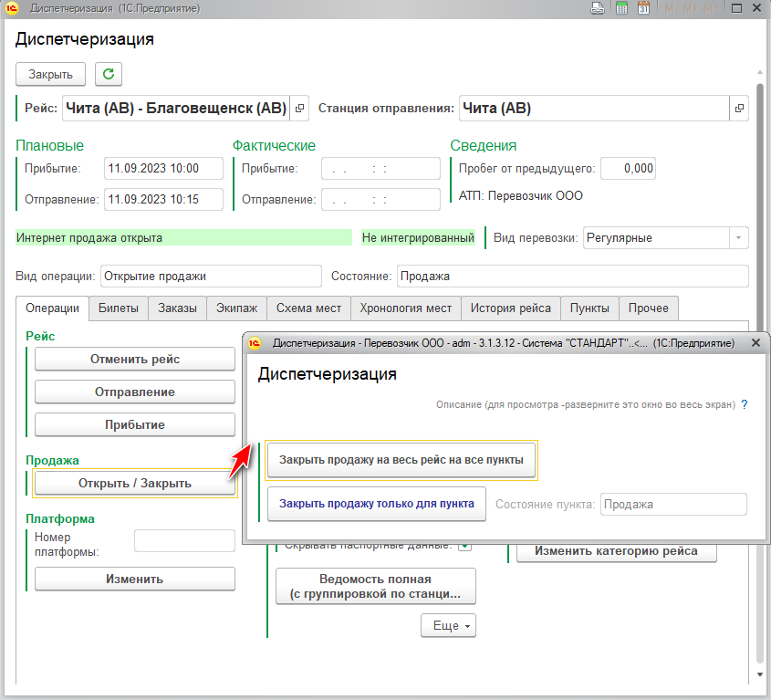Open the Еще dropdown menu
Image resolution: width=771 pixels, height=700 pixels.
(448, 626)
